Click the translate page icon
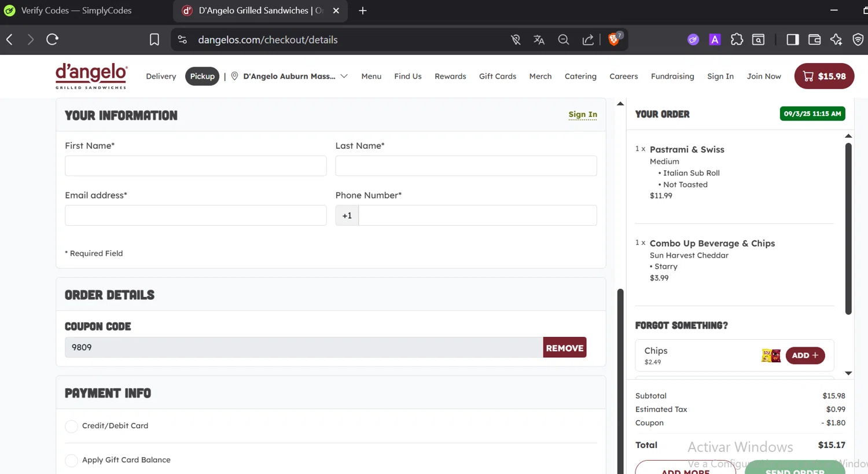 pyautogui.click(x=539, y=39)
